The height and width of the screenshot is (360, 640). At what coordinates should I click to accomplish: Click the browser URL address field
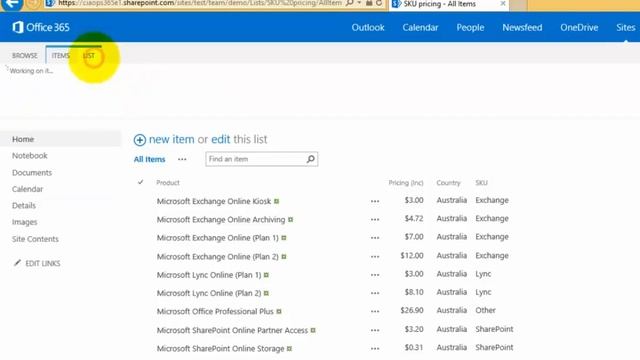(199, 3)
